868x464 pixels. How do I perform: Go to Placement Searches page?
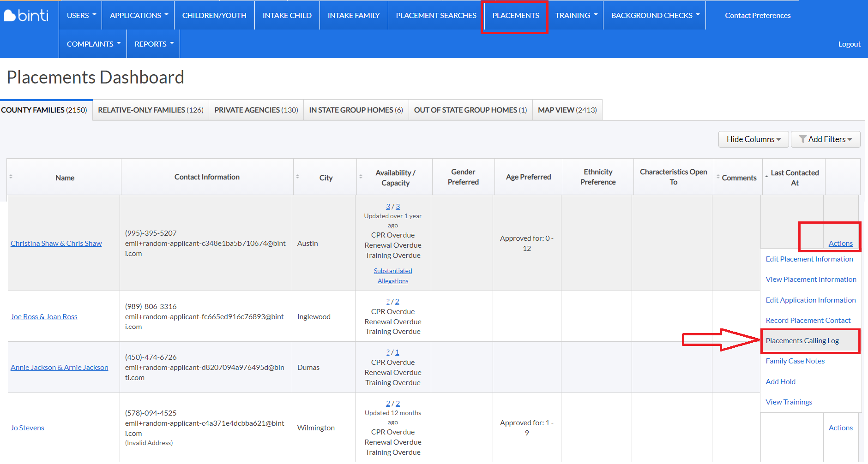click(x=436, y=15)
